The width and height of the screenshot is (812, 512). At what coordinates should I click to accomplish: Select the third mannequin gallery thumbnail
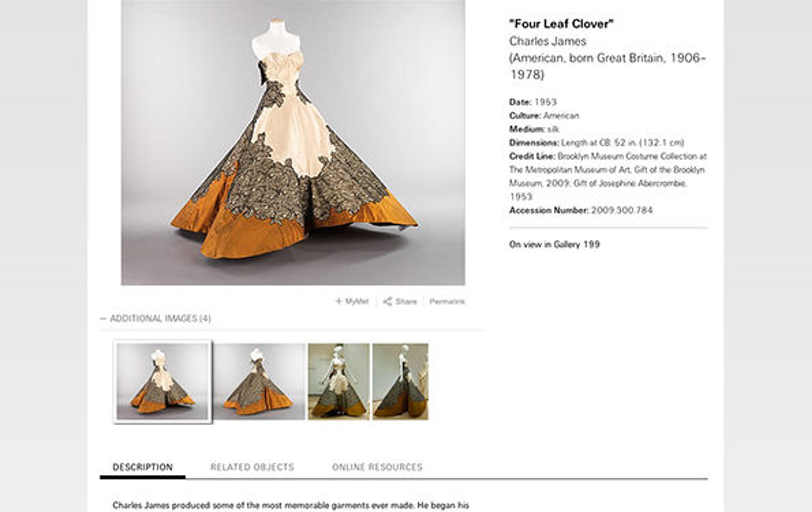pyautogui.click(x=339, y=381)
